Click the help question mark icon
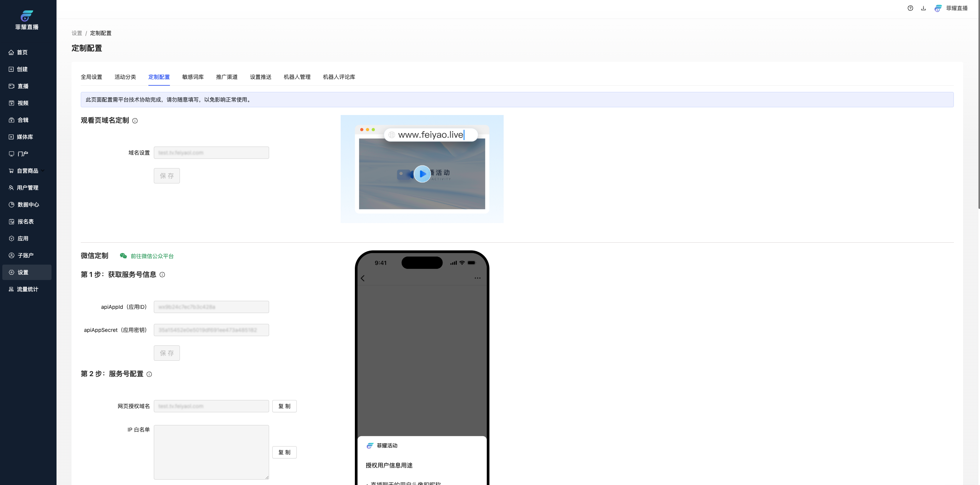This screenshot has width=980, height=485. [x=910, y=8]
